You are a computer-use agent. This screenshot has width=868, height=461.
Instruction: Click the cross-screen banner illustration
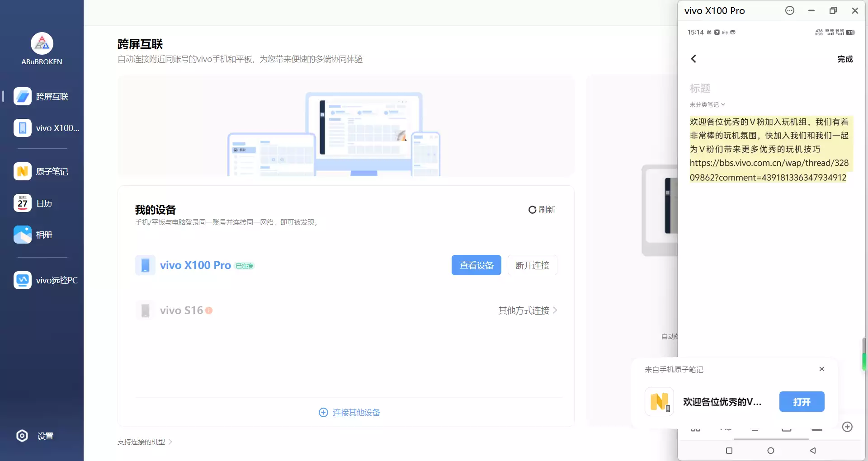click(346, 126)
